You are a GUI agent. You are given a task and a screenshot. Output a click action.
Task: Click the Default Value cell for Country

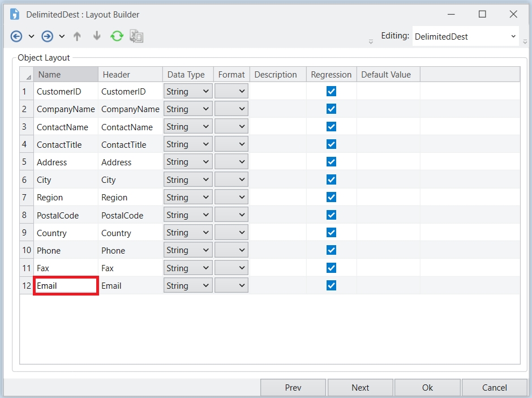(388, 233)
